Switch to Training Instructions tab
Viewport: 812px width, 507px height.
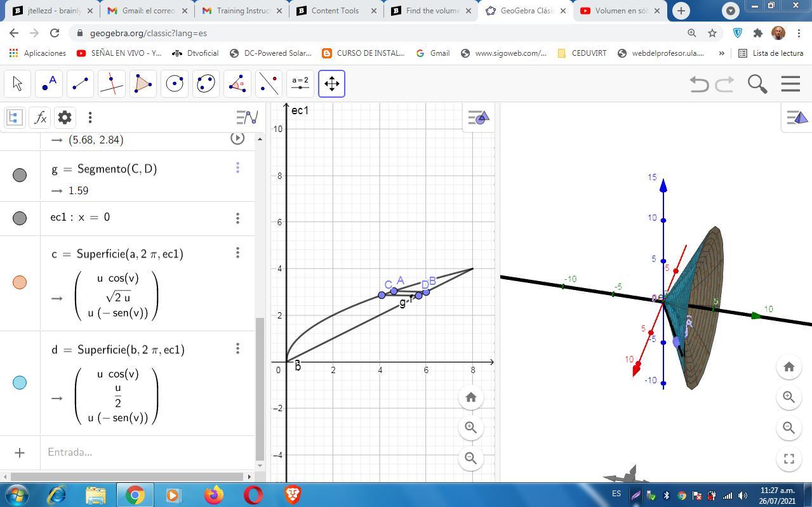click(241, 11)
